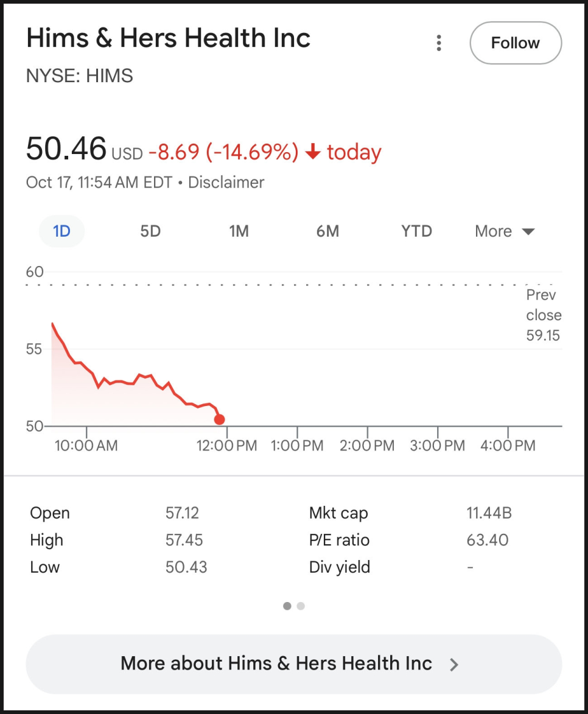This screenshot has height=714, width=588.
Task: Switch to the 5D chart range
Action: (x=150, y=231)
